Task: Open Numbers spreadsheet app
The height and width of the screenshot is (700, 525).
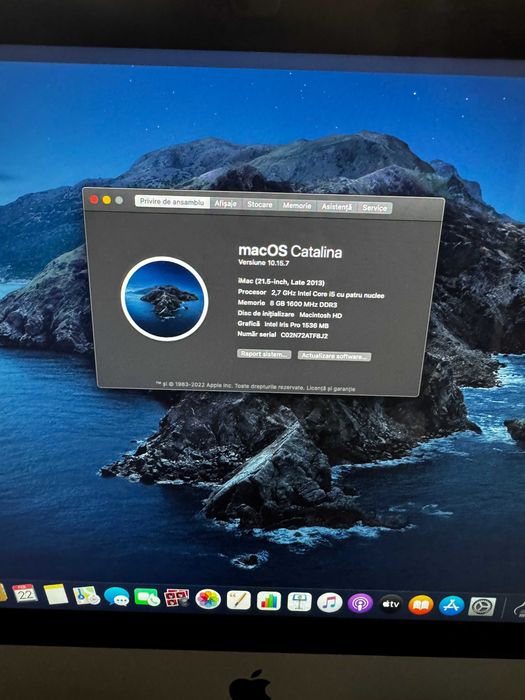Action: point(269,601)
